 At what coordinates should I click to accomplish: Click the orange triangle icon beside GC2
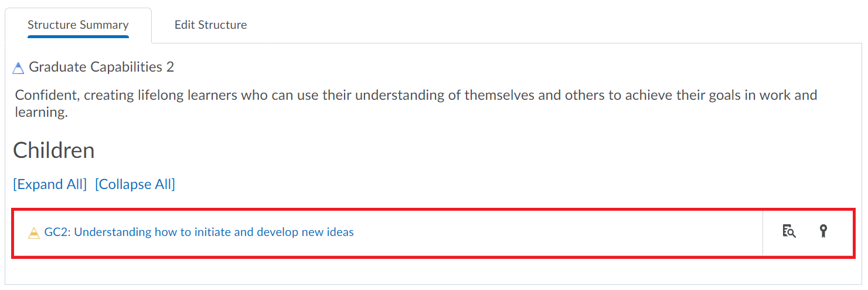tap(34, 232)
